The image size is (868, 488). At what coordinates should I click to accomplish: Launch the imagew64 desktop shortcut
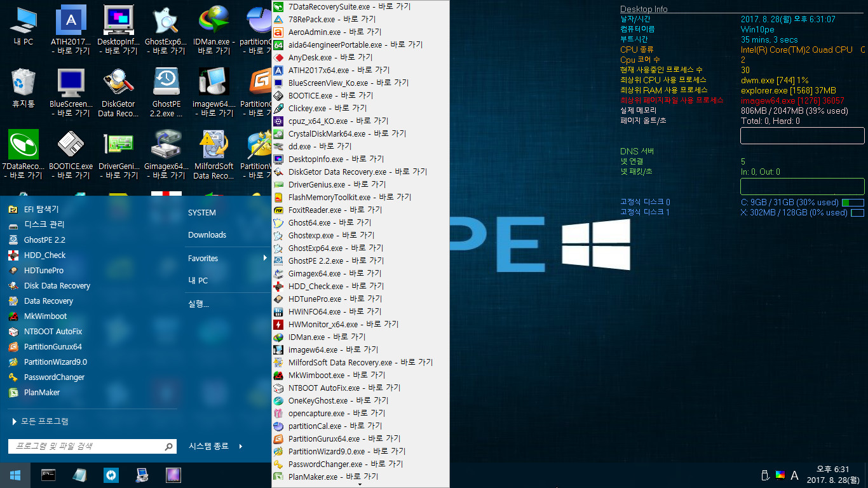(214, 92)
